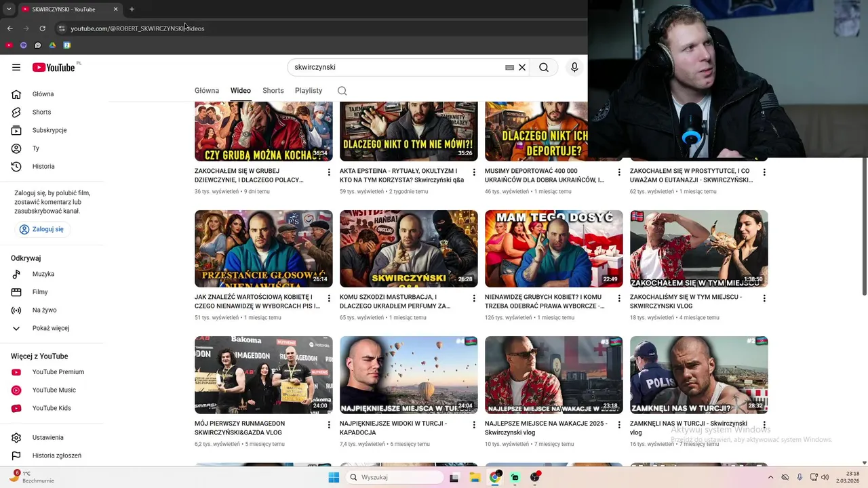Screen dimensions: 868x488
Task: Open options menu for MÓJ PIERWSZY RUNMAGEDON video
Action: click(329, 425)
